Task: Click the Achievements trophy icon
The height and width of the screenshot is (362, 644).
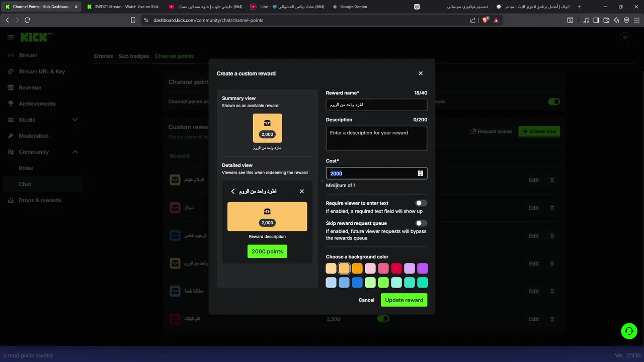Action: click(x=11, y=104)
